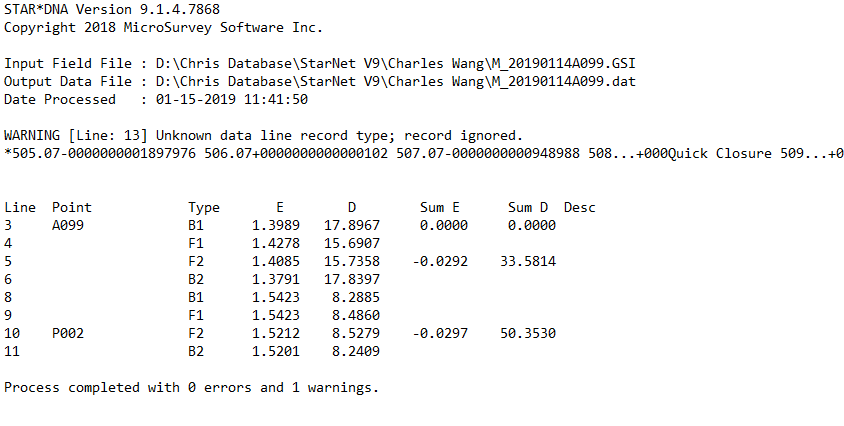Click the Type column header

click(204, 207)
